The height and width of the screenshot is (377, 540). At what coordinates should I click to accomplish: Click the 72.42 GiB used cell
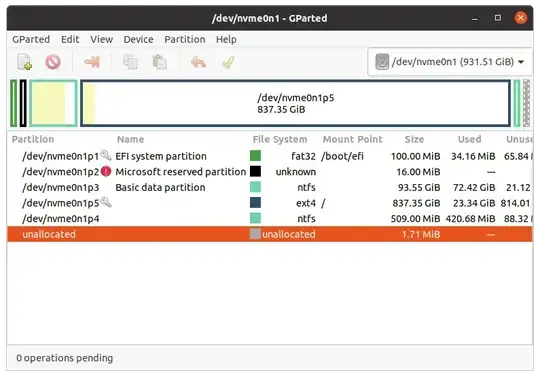474,187
